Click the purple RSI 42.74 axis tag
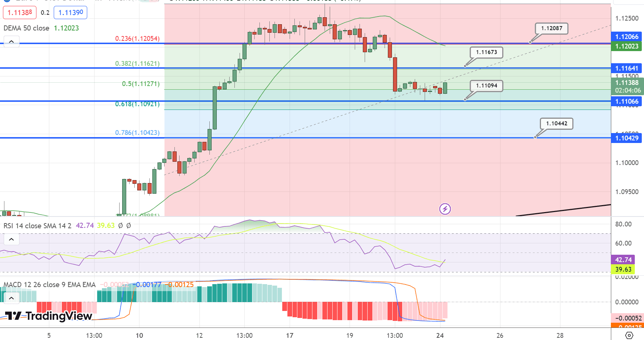 click(x=623, y=260)
